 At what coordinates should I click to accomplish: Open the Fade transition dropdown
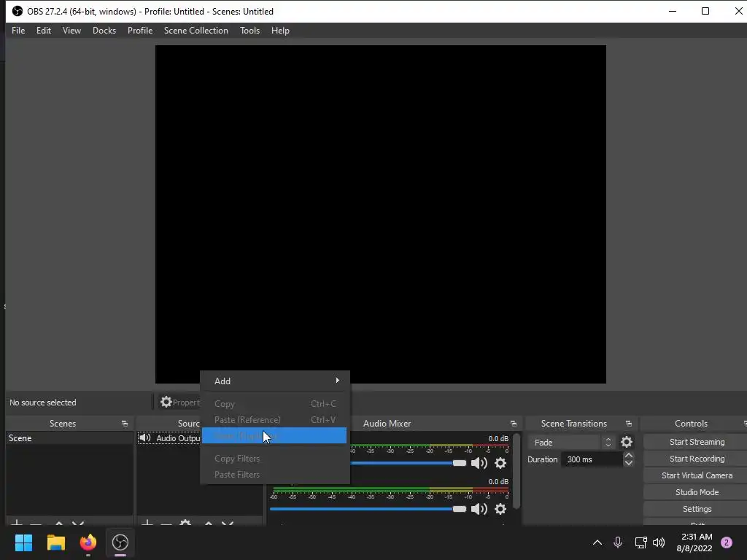point(570,443)
